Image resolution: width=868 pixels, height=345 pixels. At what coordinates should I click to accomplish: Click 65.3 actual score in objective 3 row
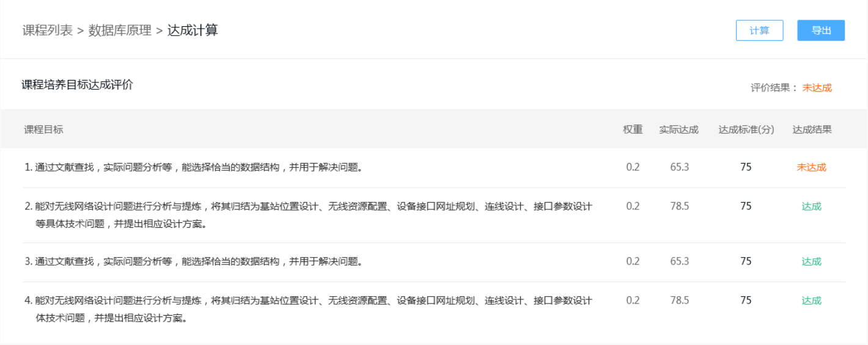[x=679, y=261]
